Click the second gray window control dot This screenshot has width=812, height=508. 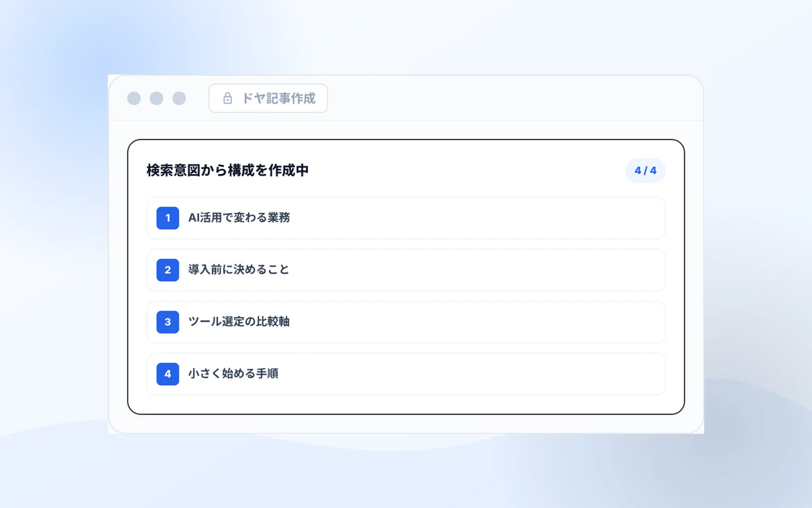coord(156,98)
